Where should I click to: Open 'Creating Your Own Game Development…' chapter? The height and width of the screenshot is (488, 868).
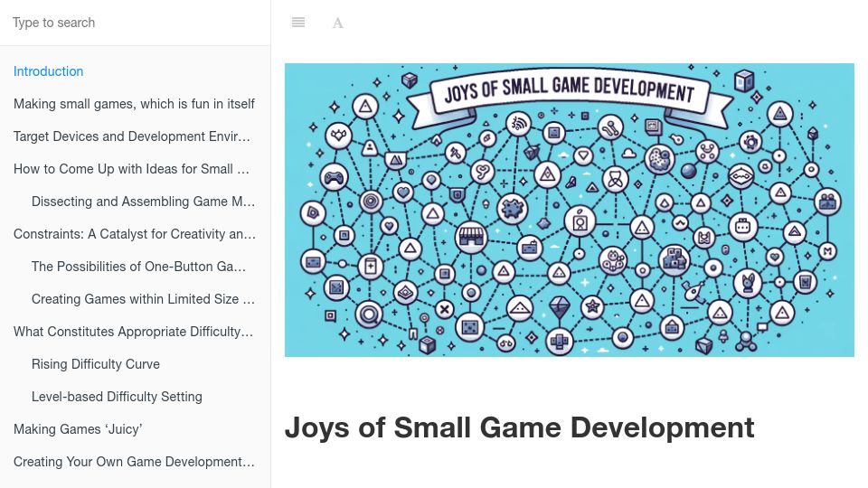tap(134, 462)
